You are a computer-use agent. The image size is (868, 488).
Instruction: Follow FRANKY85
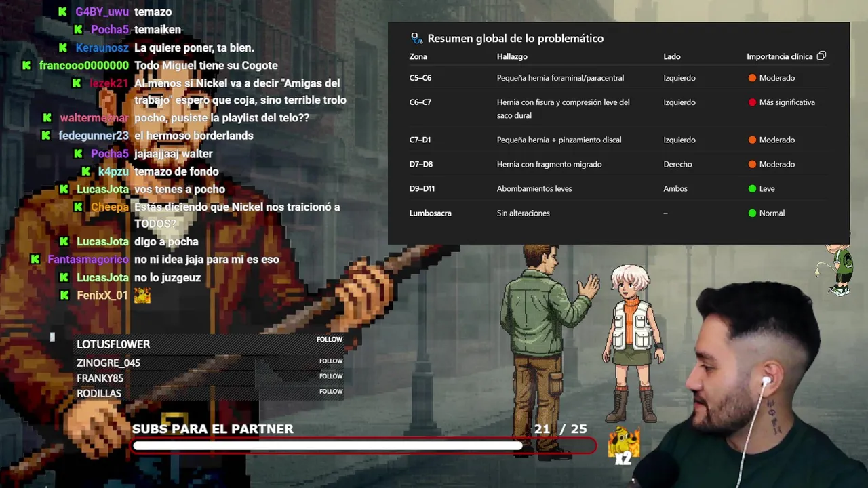point(331,376)
